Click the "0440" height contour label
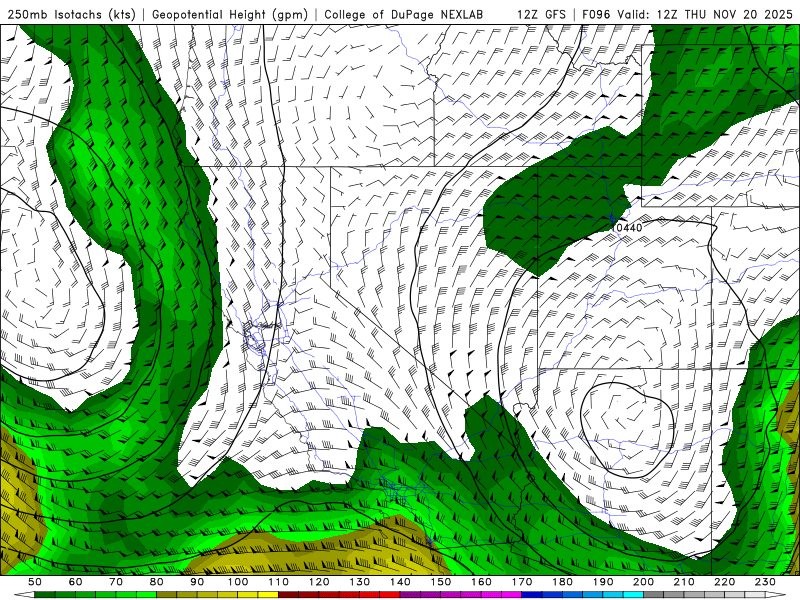800x600 pixels. (629, 228)
